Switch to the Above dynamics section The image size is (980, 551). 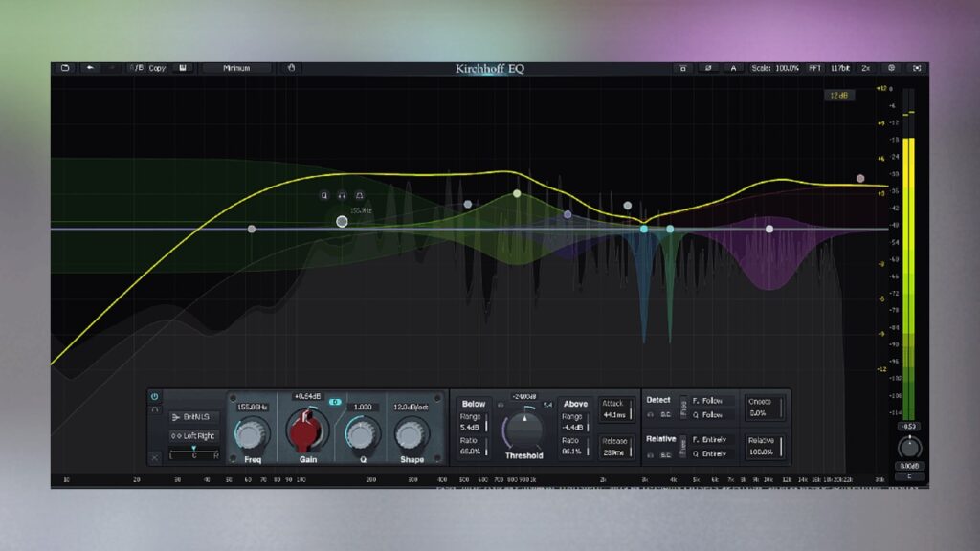pyautogui.click(x=575, y=404)
